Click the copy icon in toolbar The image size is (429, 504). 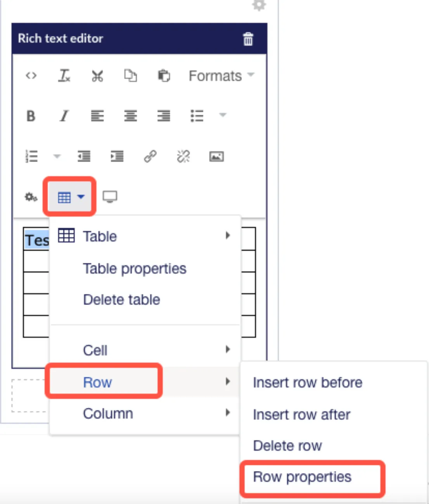coord(131,76)
